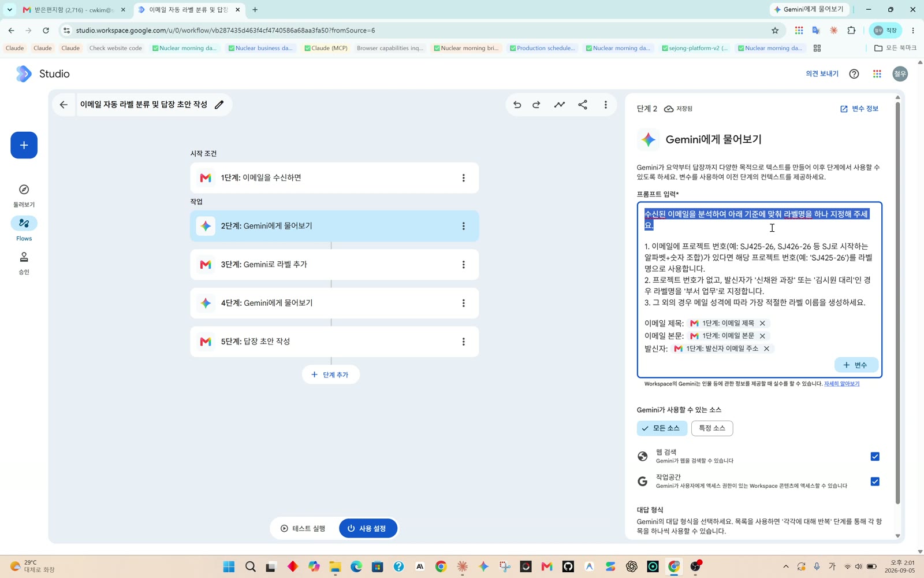The width and height of the screenshot is (924, 578).
Task: Open workflow more options menu
Action: (605, 105)
